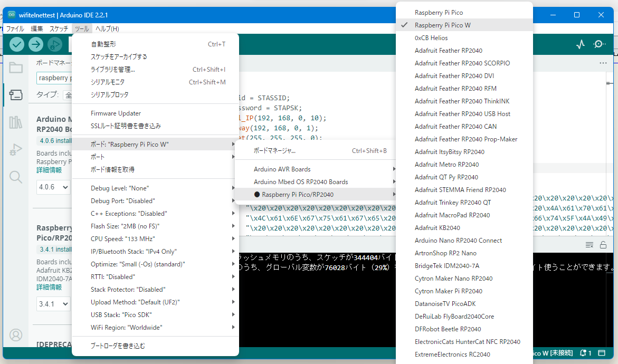618x364 pixels.
Task: Open the Boards Manager sidebar icon
Action: tap(16, 95)
